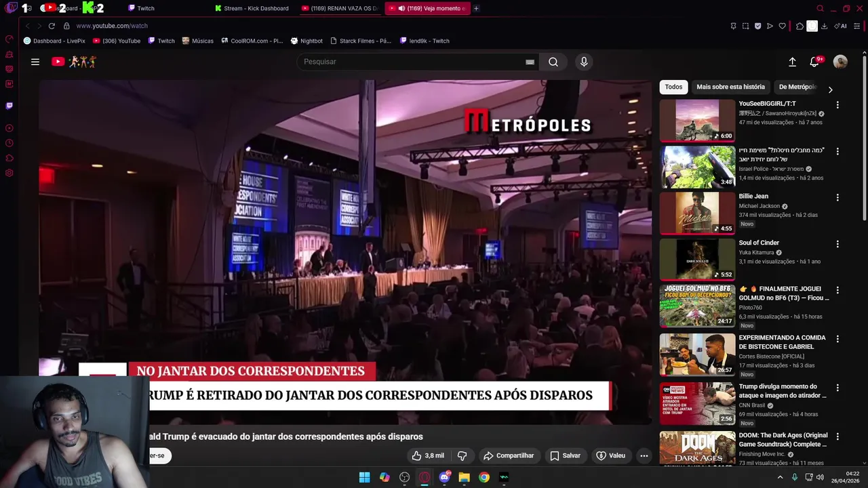Open more actions ellipsis under video
The image size is (868, 488).
tap(644, 455)
